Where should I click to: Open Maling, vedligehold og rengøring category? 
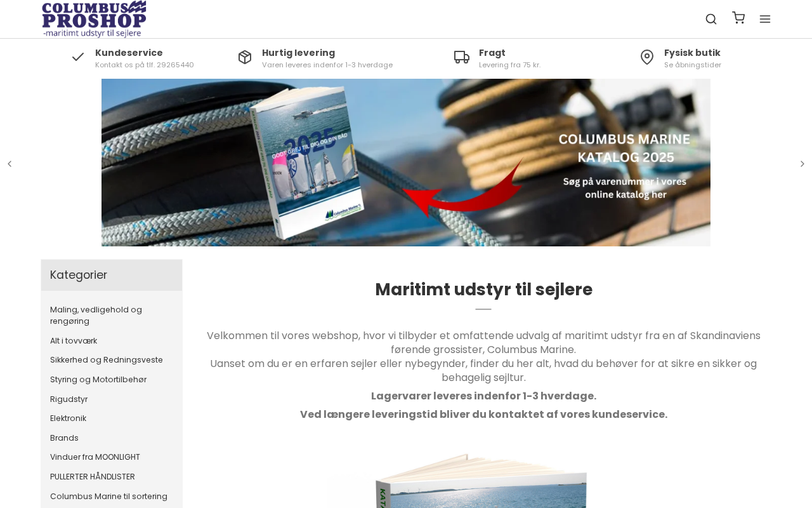tap(96, 315)
